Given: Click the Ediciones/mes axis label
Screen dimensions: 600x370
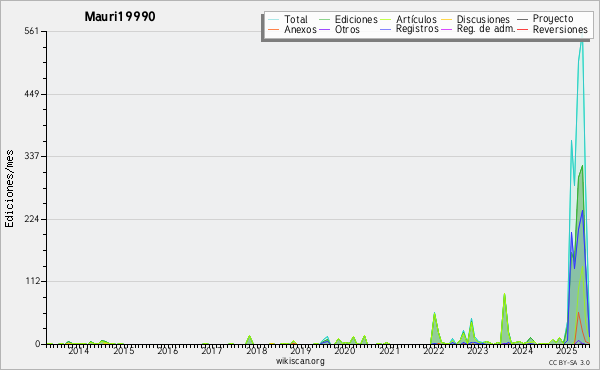Looking at the screenshot, I should click(x=9, y=188).
